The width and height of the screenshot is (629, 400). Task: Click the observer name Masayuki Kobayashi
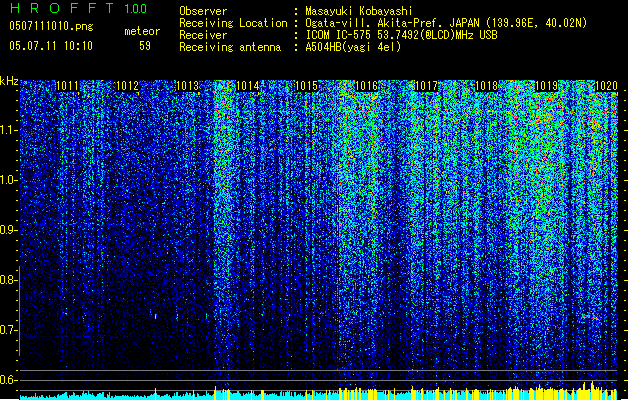pyautogui.click(x=359, y=11)
